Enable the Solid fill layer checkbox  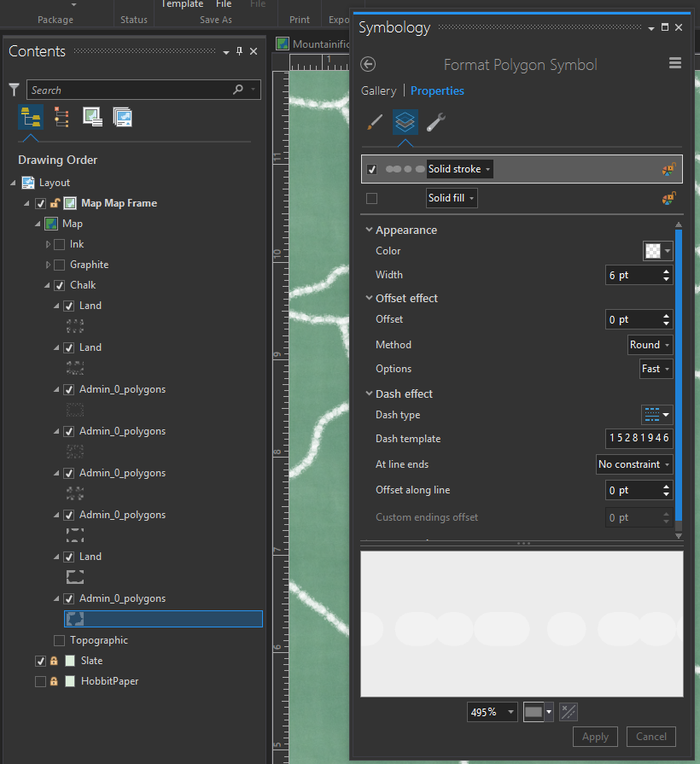[371, 198]
